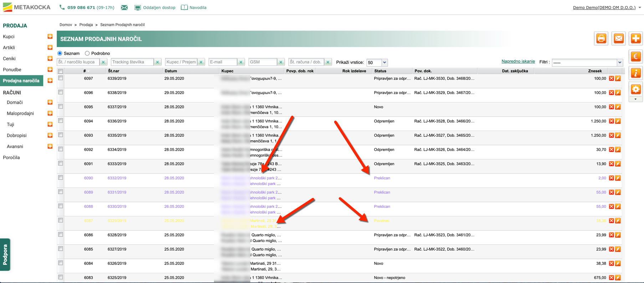
Task: Add new order next to Prodajna naročila
Action: tap(50, 80)
